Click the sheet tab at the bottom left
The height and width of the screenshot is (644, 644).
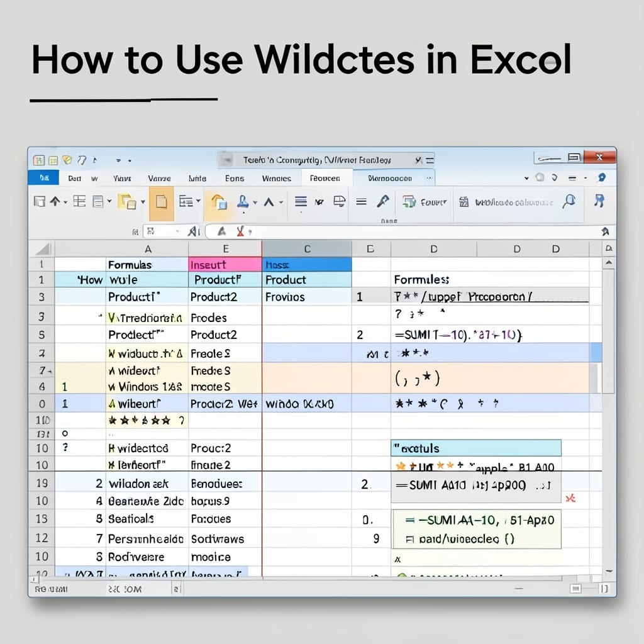click(125, 589)
